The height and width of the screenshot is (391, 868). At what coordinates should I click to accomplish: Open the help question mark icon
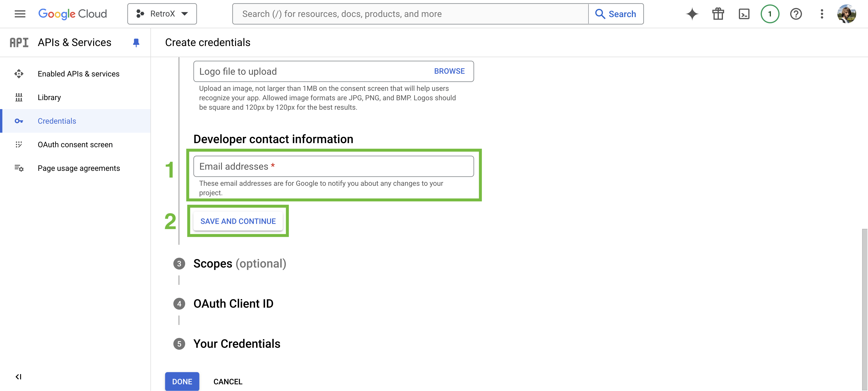click(796, 14)
